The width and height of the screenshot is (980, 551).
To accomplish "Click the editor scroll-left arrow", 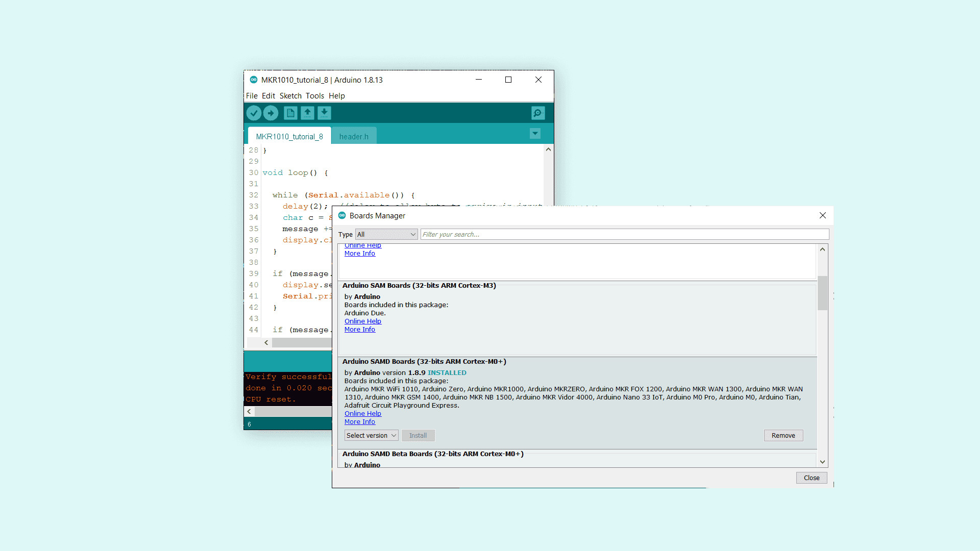I will [266, 343].
